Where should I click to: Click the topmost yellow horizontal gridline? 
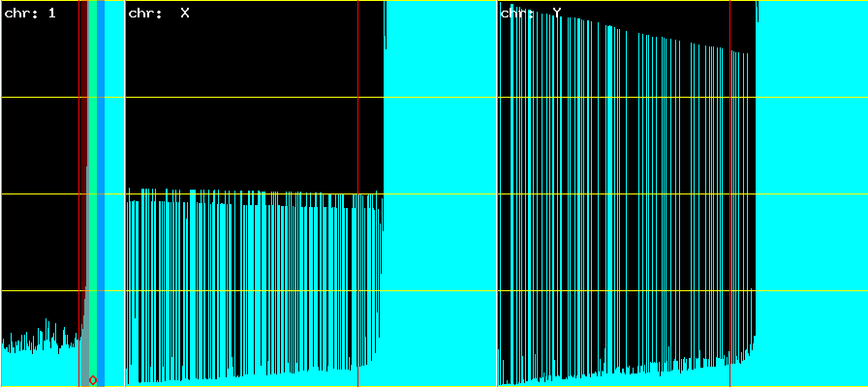[436, 1]
